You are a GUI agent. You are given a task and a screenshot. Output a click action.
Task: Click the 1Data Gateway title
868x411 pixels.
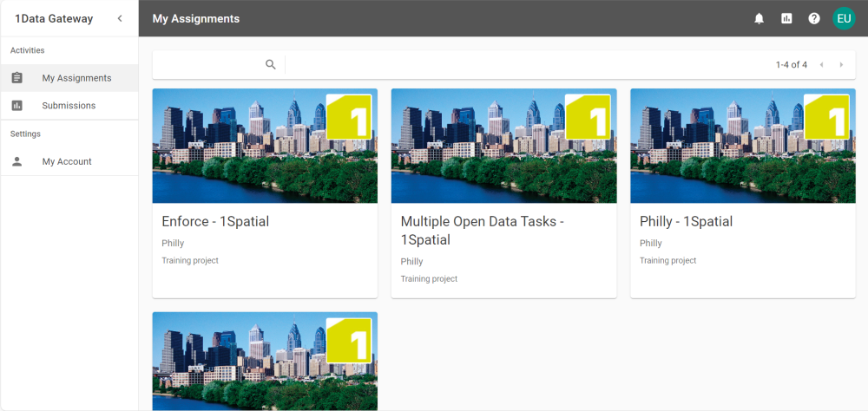pos(54,18)
